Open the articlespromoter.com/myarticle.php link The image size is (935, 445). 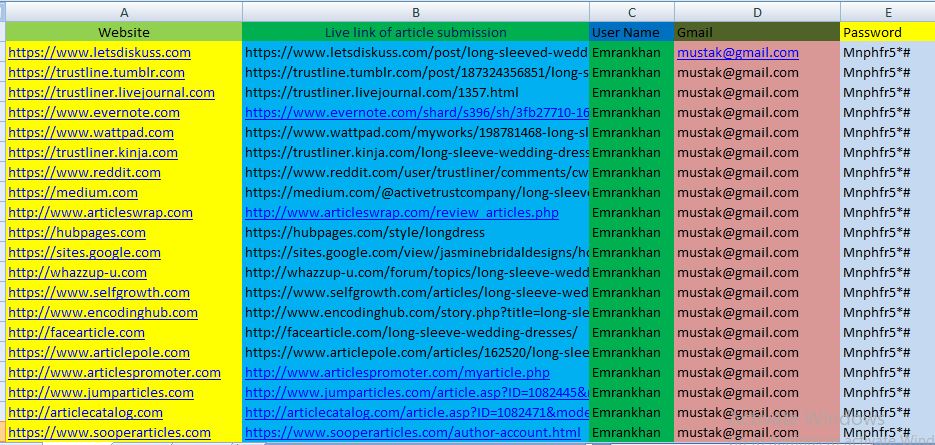[x=397, y=373]
